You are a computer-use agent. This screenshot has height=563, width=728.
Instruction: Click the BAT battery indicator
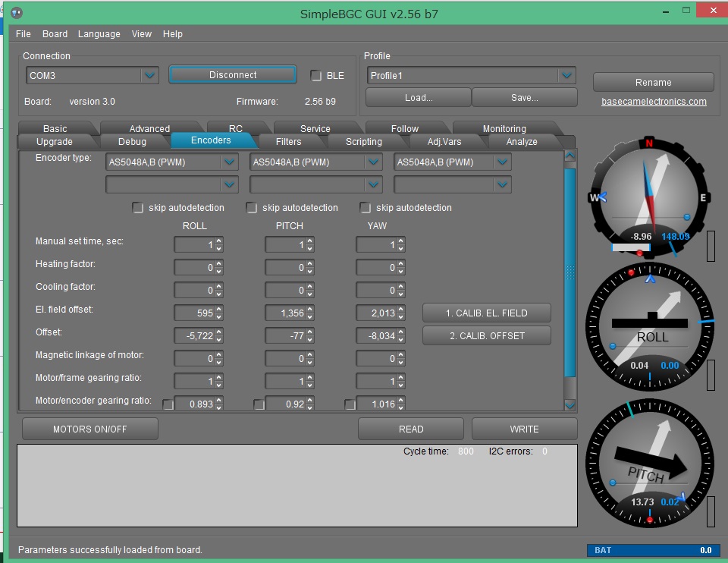[x=652, y=550]
